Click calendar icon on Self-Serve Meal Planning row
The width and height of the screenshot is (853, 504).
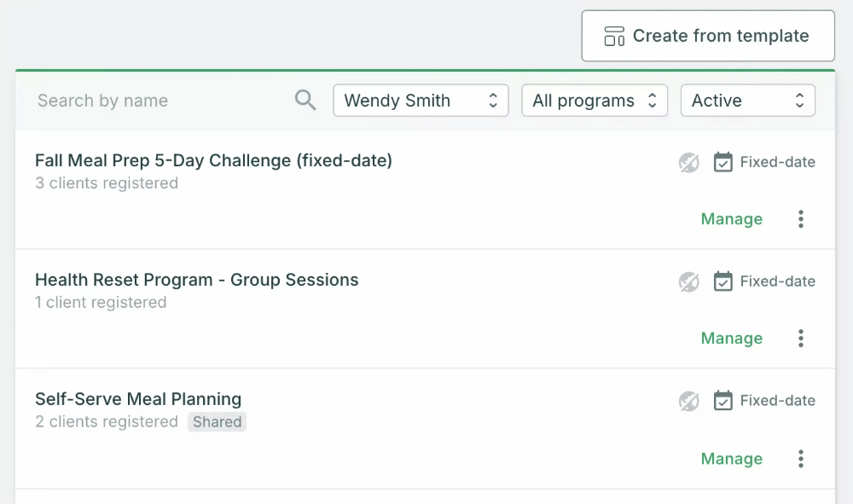click(x=722, y=401)
